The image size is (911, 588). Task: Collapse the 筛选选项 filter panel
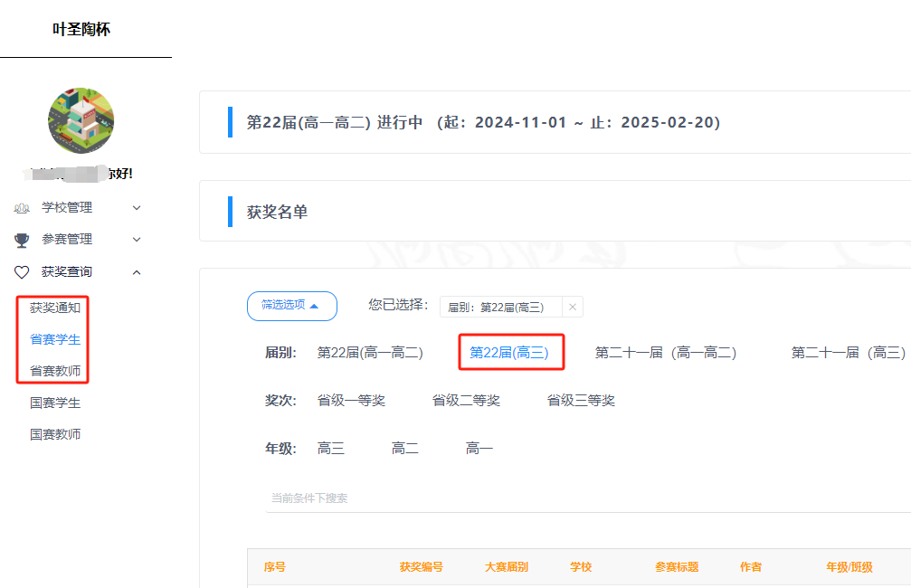click(291, 306)
